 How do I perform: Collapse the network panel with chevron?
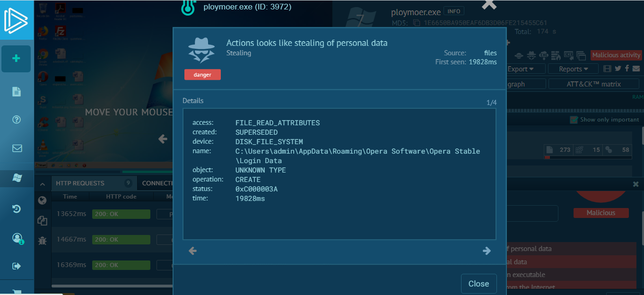click(x=42, y=183)
